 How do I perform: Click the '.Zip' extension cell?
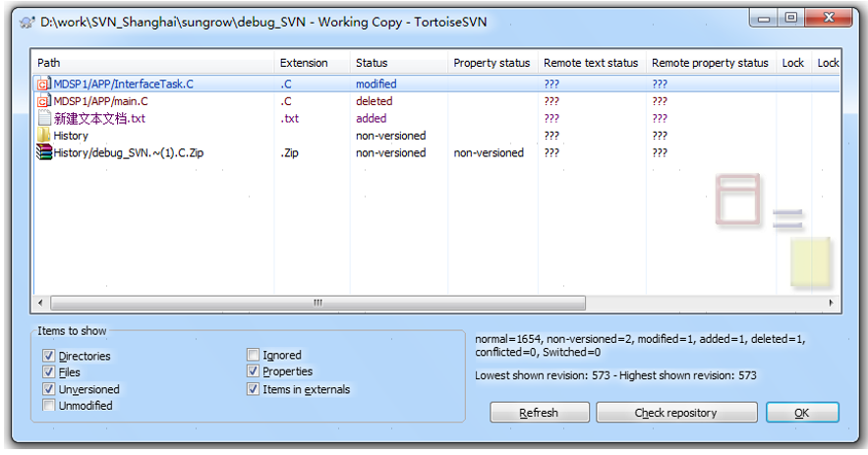290,152
